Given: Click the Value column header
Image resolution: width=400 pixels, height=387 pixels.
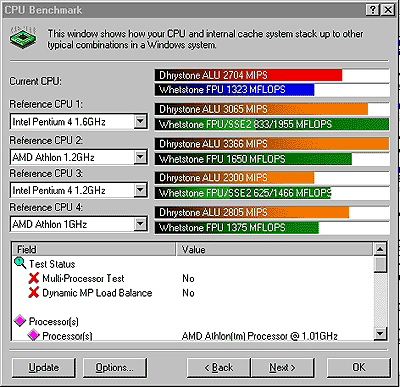Looking at the screenshot, I should [x=274, y=249].
